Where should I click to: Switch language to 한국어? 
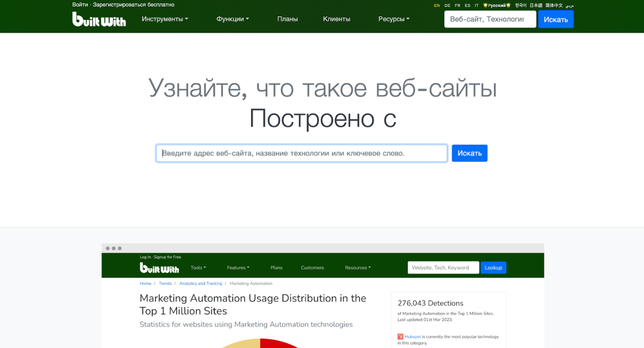521,6
